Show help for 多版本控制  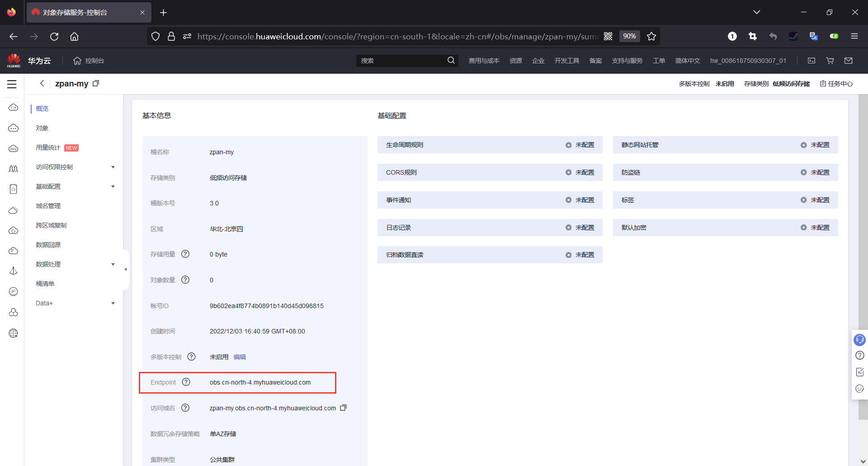(192, 357)
